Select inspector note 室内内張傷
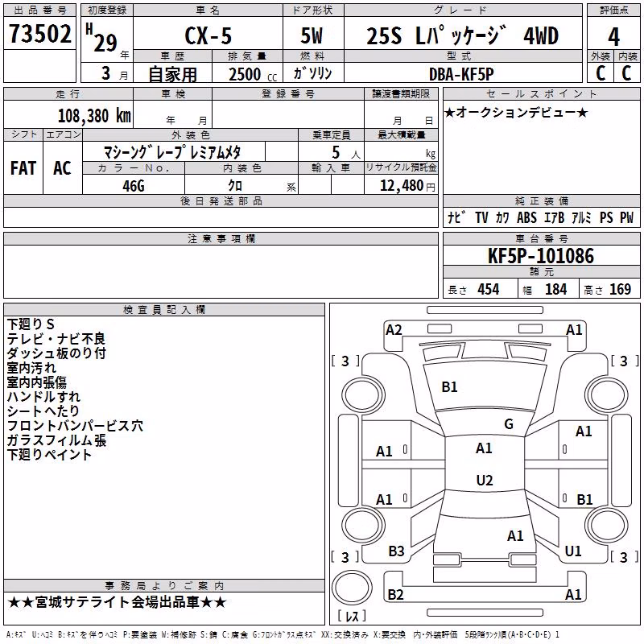 click(37, 382)
